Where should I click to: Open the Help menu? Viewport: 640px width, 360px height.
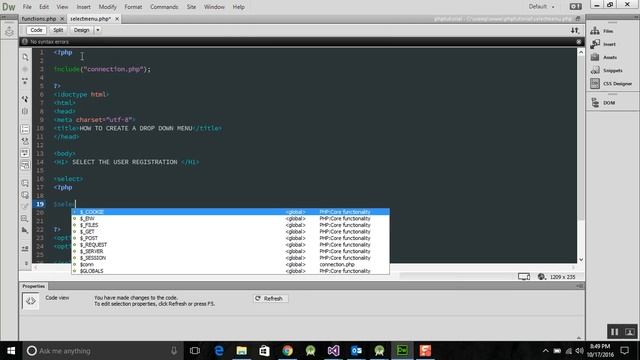[x=239, y=7]
